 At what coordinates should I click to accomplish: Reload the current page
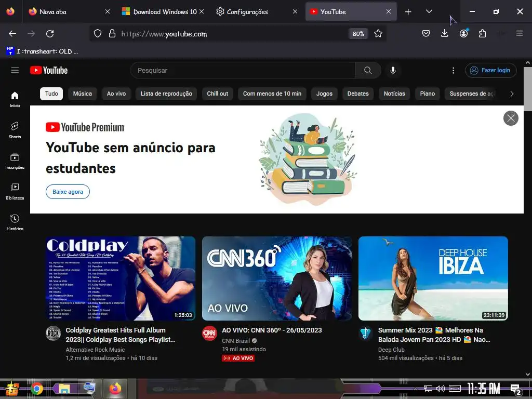coord(50,34)
